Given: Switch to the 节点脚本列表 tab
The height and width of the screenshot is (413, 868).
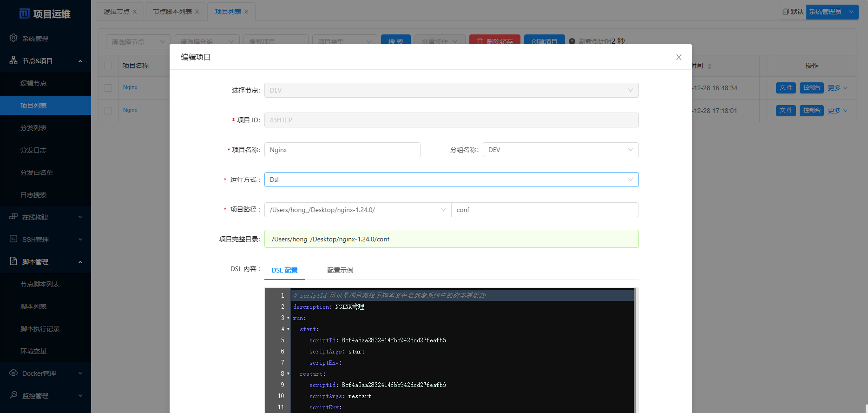Looking at the screenshot, I should point(172,12).
